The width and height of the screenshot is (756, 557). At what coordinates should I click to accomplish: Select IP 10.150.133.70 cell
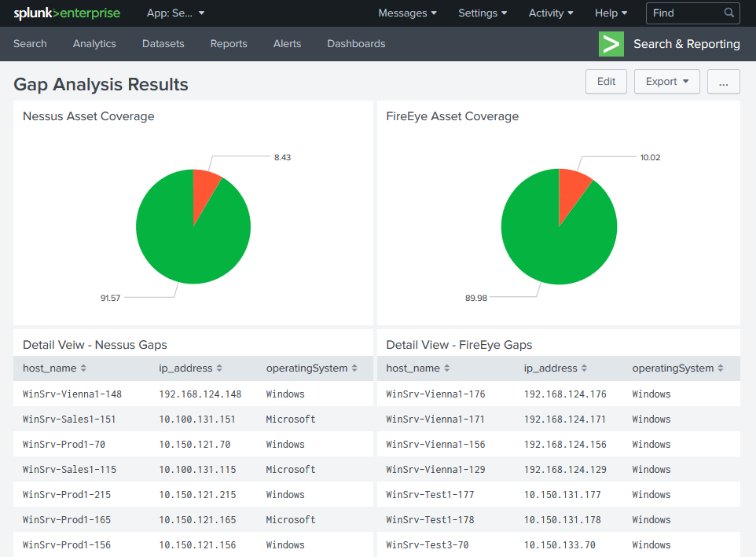click(x=560, y=544)
